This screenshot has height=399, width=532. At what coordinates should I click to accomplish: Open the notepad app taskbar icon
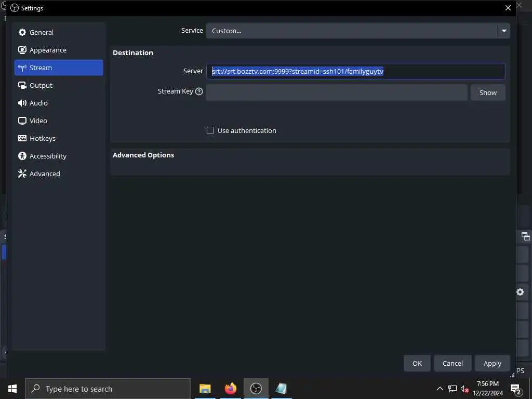tap(281, 389)
